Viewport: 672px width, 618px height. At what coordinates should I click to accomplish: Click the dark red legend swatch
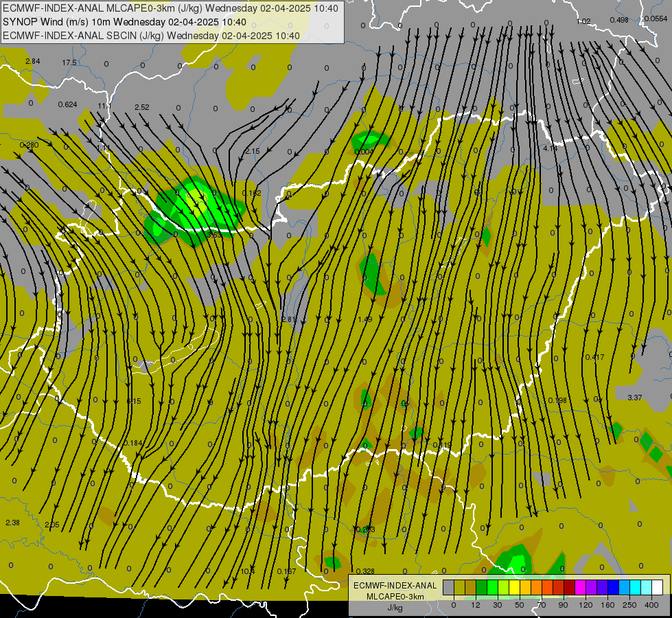click(570, 588)
